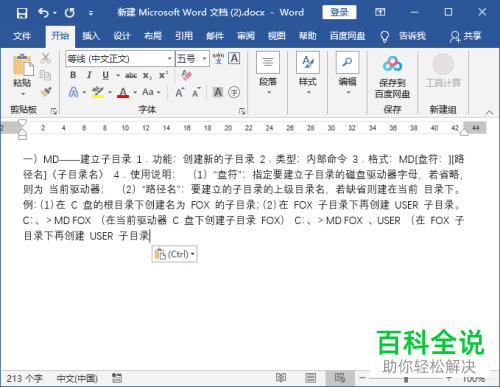Click the 中文(中国) language indicator
This screenshot has height=387, width=500.
point(77,378)
